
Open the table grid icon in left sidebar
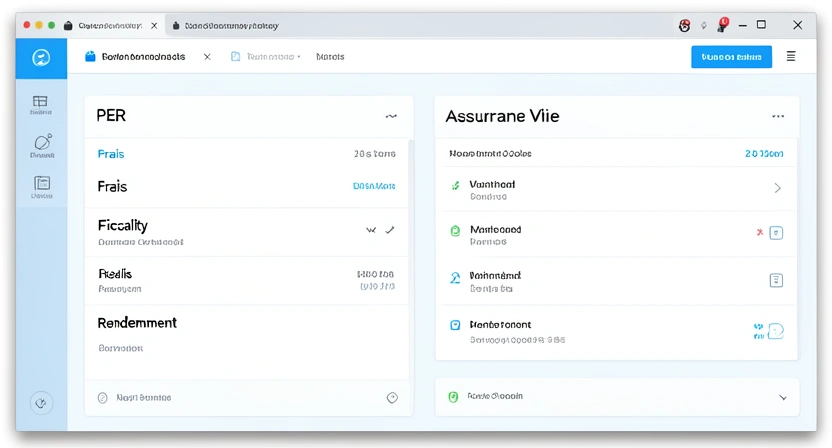point(41,102)
